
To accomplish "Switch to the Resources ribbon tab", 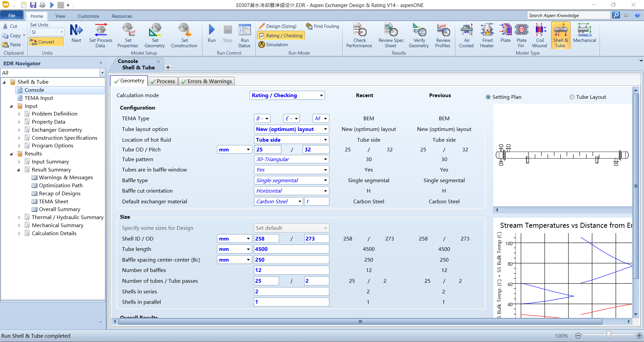I will pos(122,16).
